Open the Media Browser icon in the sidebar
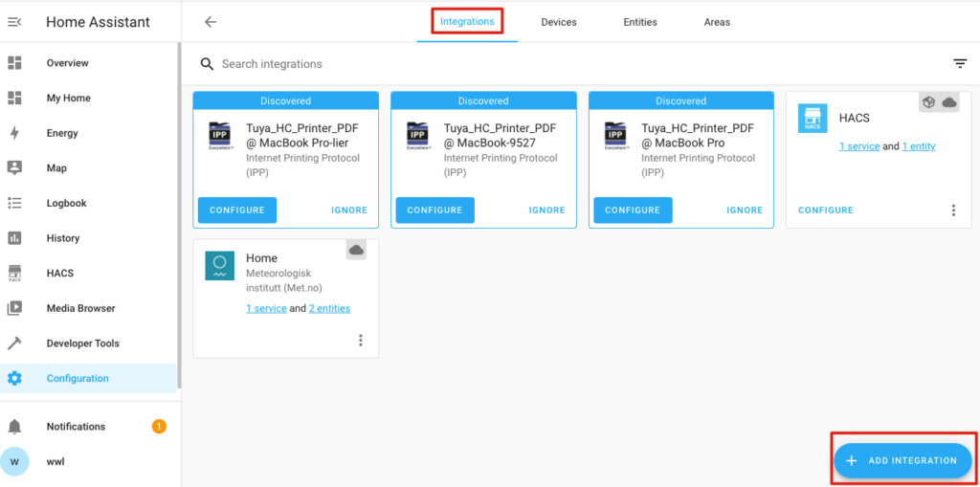The image size is (980, 487). [14, 308]
